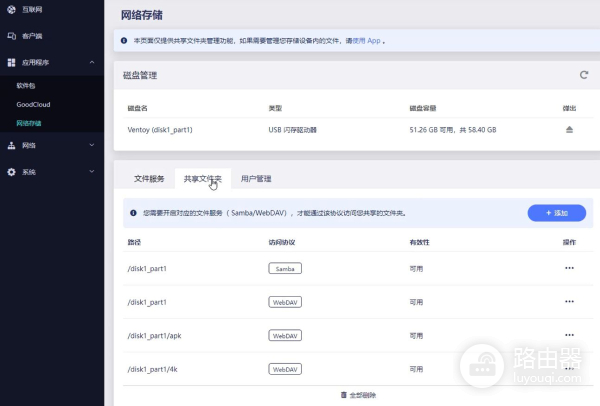The image size is (600, 406).
Task: Click the devices icon beside 客户端
Action: tap(11, 36)
